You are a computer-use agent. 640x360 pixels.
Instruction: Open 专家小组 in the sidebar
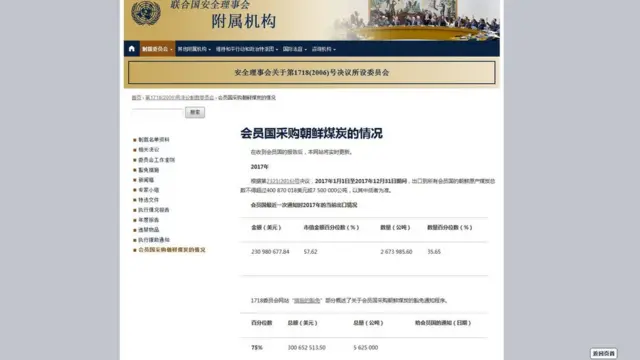pos(149,190)
